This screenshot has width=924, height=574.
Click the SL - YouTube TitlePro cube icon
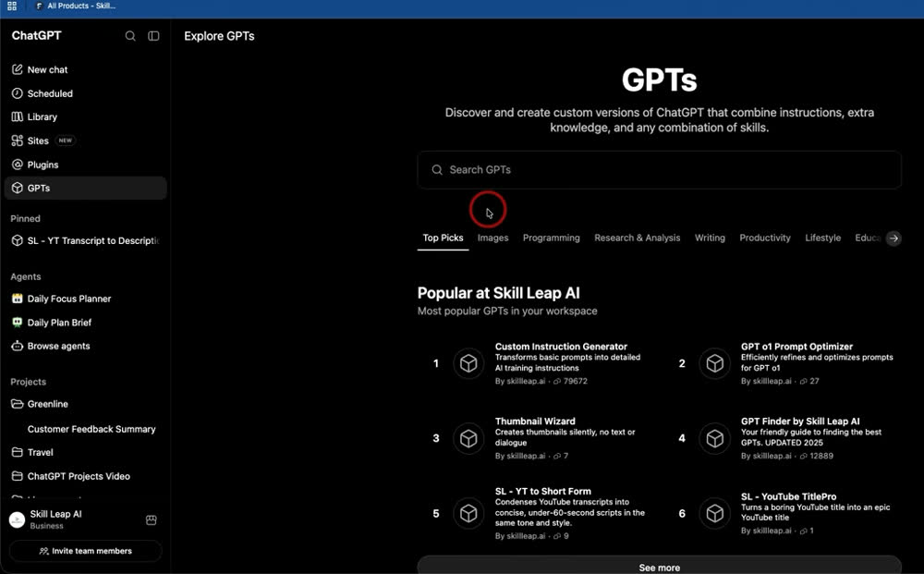pos(715,513)
